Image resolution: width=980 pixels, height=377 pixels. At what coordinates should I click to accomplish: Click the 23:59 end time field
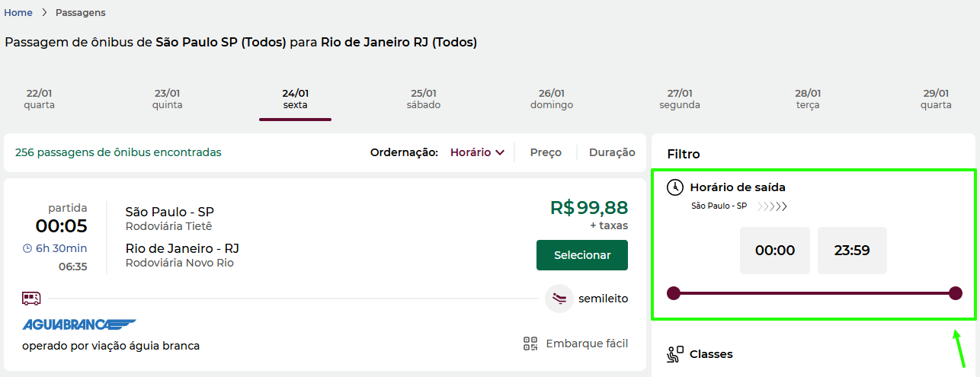(x=852, y=251)
